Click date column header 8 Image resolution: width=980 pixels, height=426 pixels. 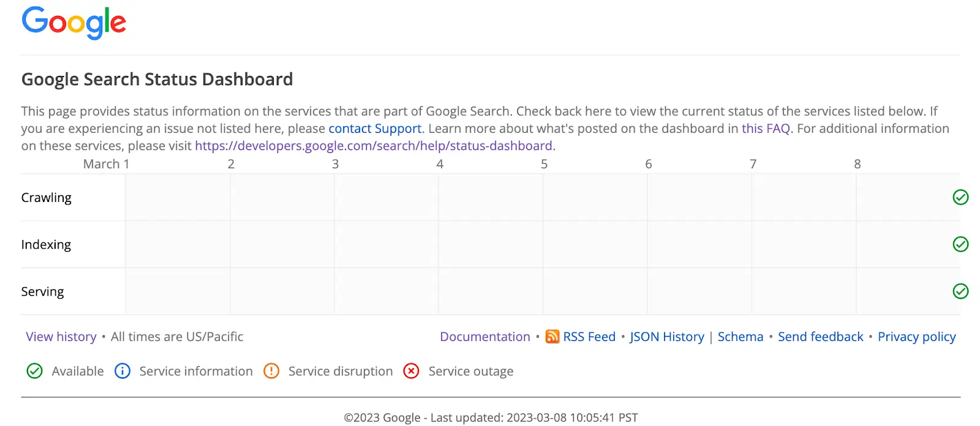[858, 164]
